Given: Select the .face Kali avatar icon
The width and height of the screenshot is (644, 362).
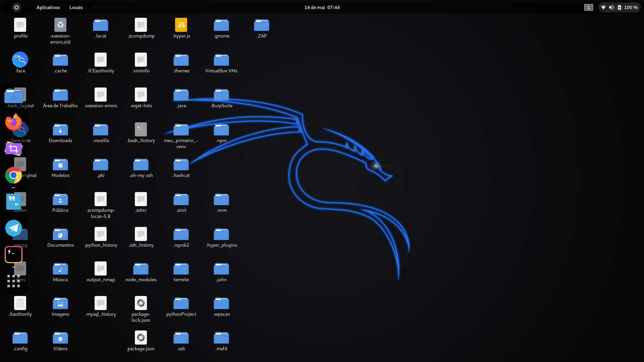Looking at the screenshot, I should (x=20, y=60).
